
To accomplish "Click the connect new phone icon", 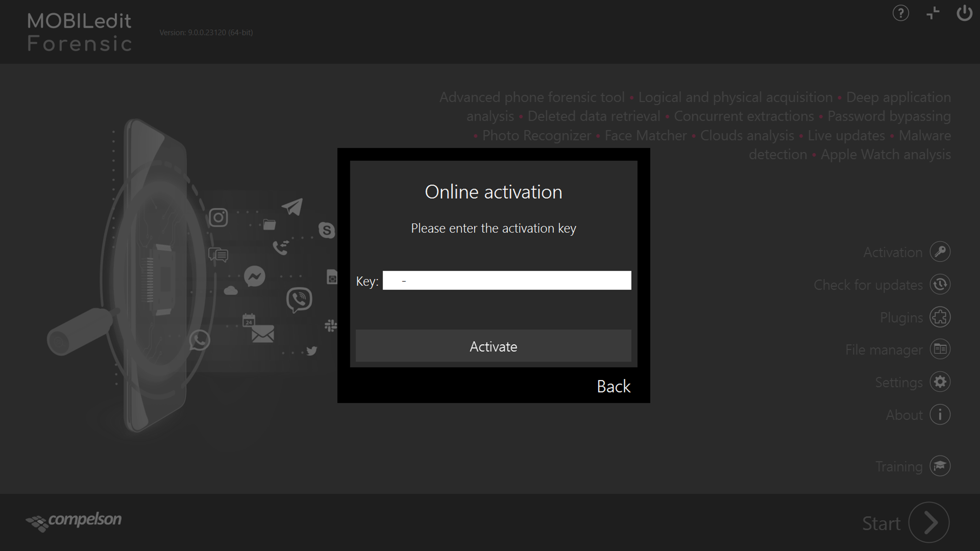I will [933, 14].
